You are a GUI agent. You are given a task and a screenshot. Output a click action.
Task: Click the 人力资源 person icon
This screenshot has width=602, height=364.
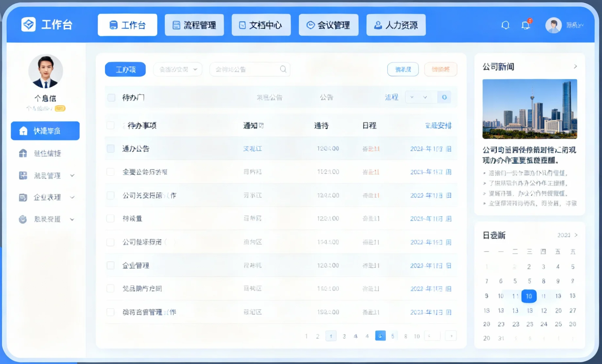click(x=378, y=25)
